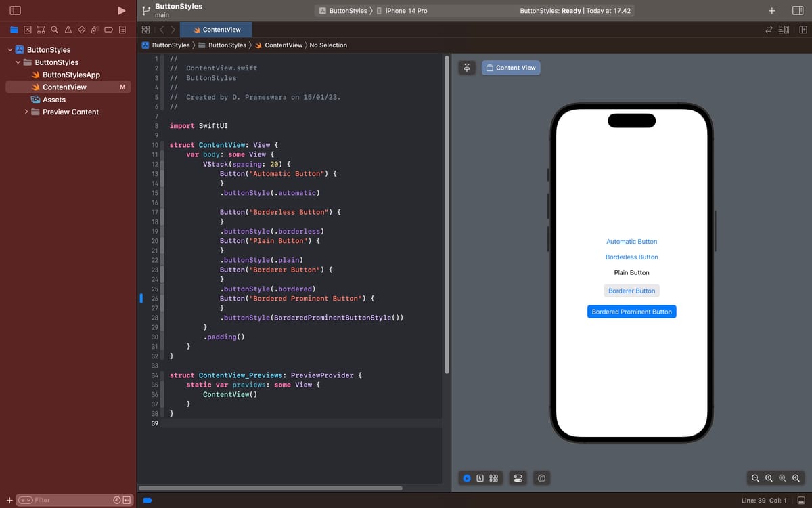This screenshot has height=508, width=812.
Task: Expand the Preview Content folder
Action: tap(26, 112)
